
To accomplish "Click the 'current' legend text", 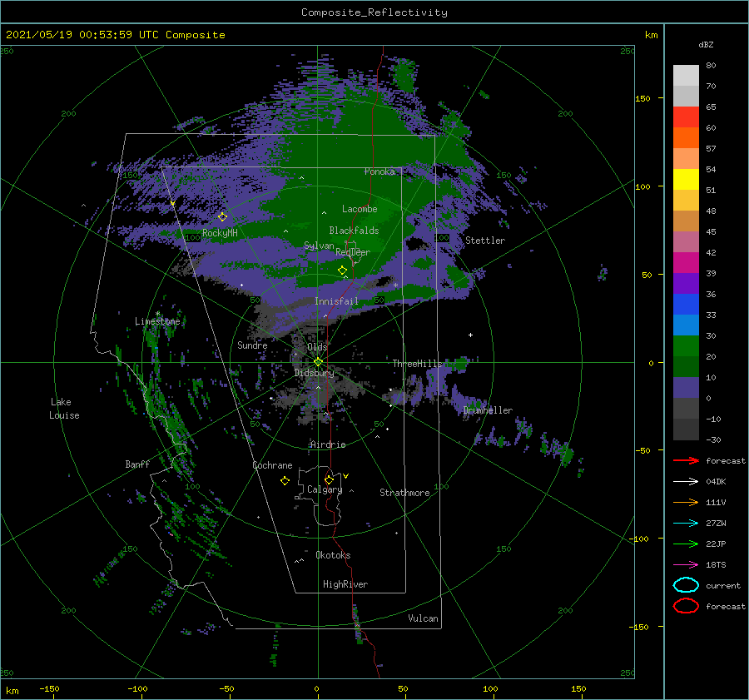I will [723, 585].
